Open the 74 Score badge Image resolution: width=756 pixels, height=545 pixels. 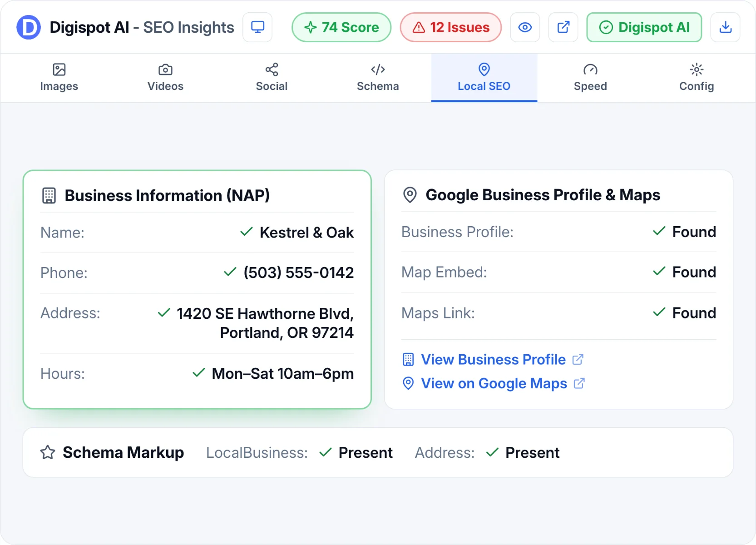click(341, 27)
